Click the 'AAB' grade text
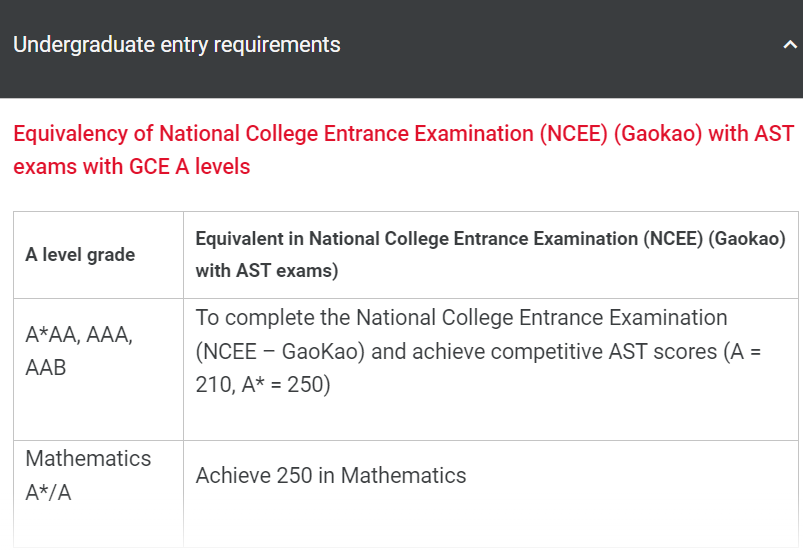This screenshot has height=550, width=803. tap(46, 368)
